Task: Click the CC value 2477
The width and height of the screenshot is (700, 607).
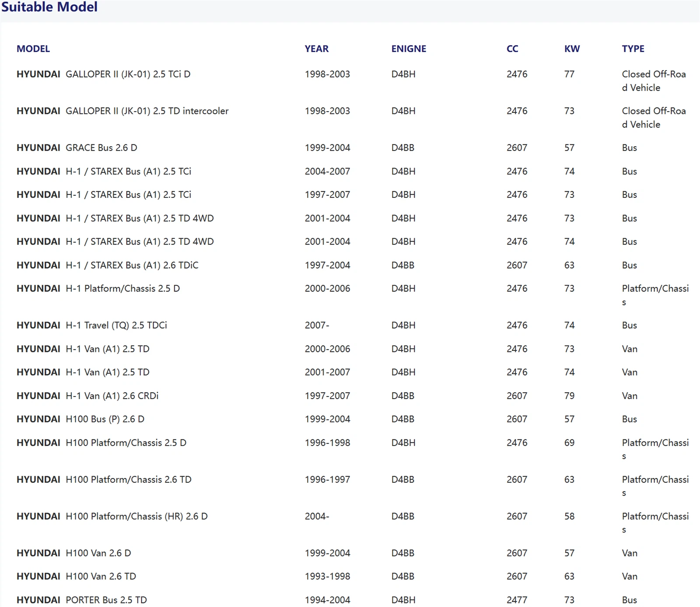Action: click(x=517, y=600)
